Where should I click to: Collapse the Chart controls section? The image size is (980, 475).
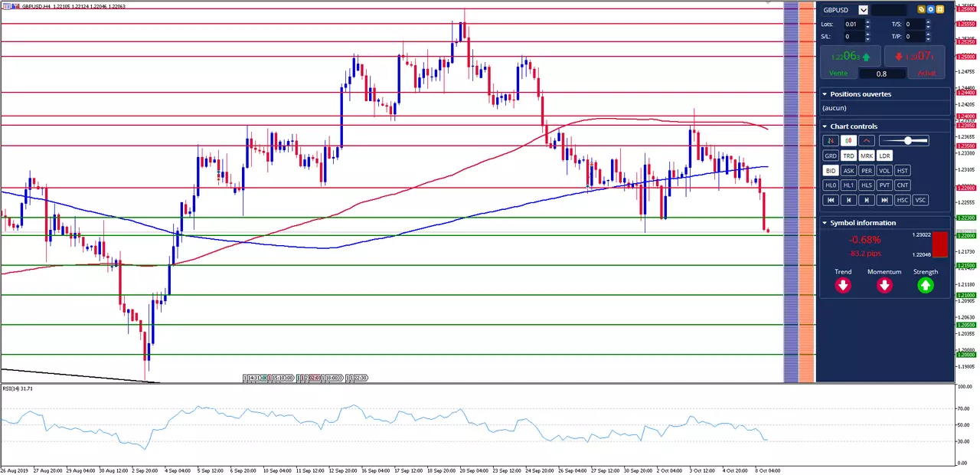point(825,126)
